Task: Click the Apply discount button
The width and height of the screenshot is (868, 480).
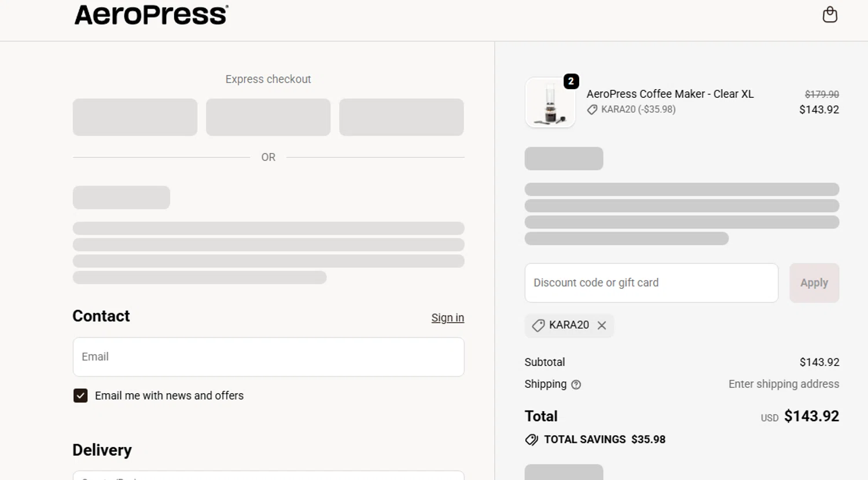Action: click(814, 283)
